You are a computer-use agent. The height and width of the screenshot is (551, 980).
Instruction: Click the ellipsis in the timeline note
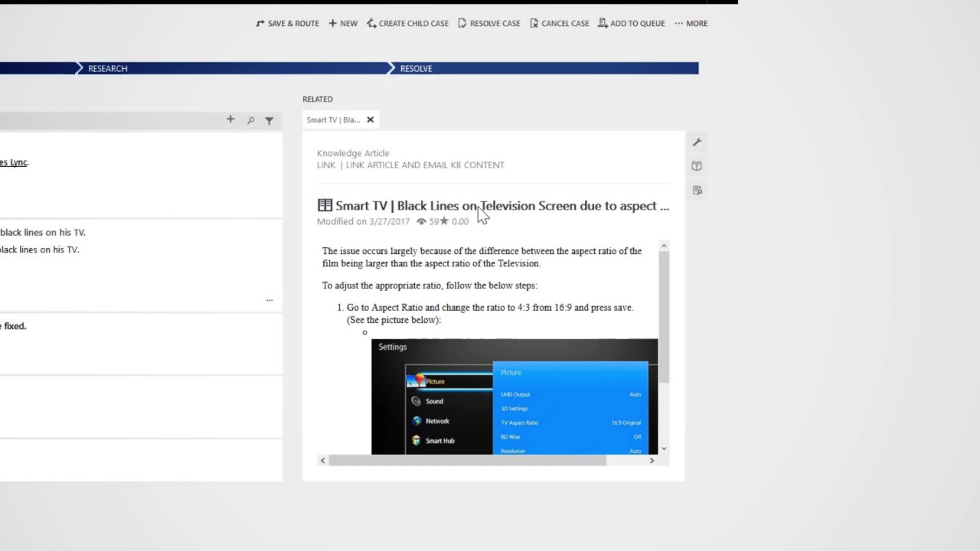coord(269,300)
